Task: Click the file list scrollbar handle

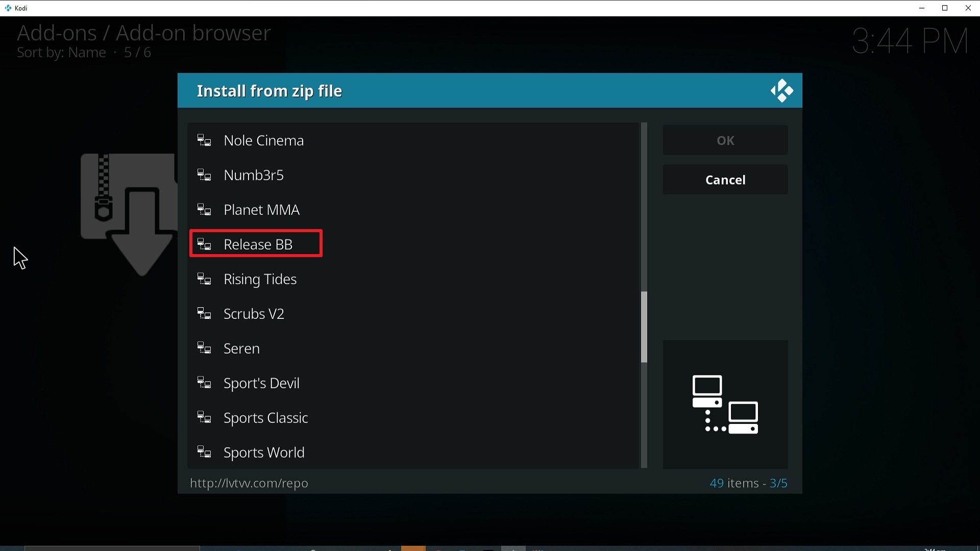Action: click(644, 327)
